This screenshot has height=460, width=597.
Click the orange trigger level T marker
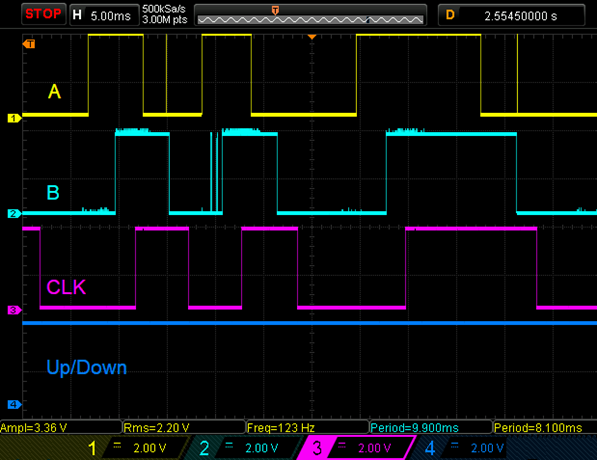pos(29,44)
